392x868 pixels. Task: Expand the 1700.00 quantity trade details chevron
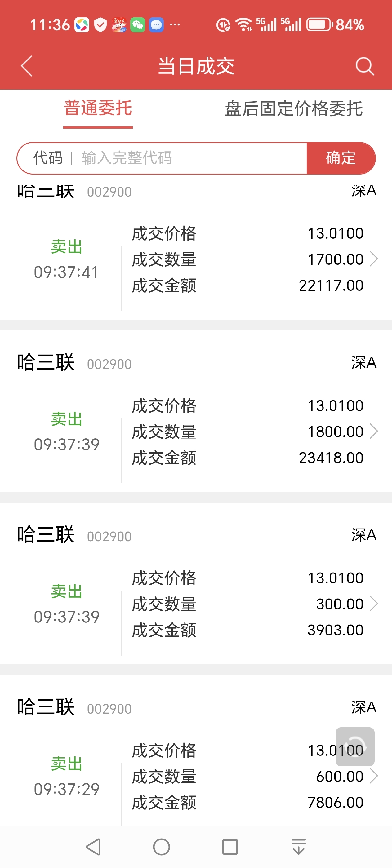(373, 259)
